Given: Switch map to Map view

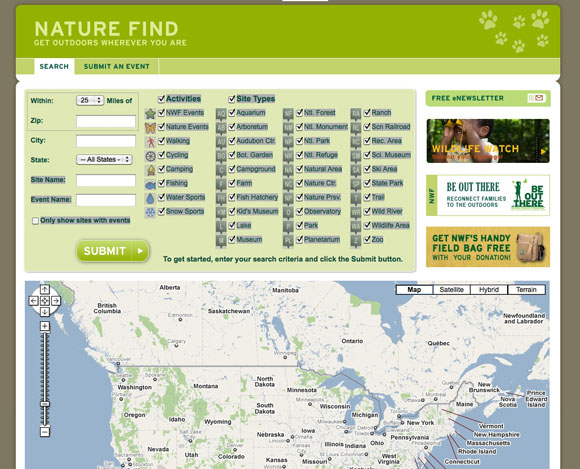Looking at the screenshot, I should tap(414, 290).
